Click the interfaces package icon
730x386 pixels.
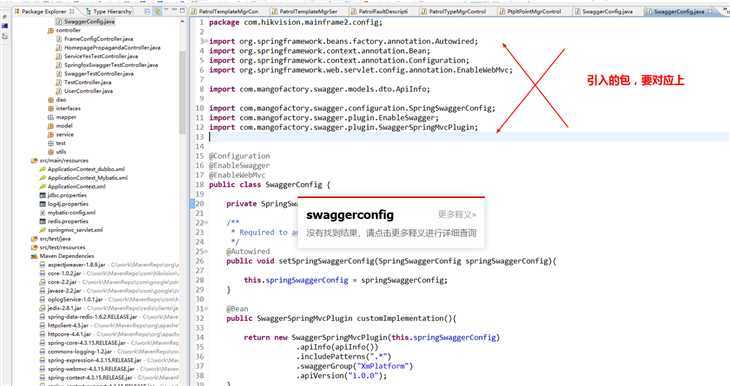[x=51, y=108]
